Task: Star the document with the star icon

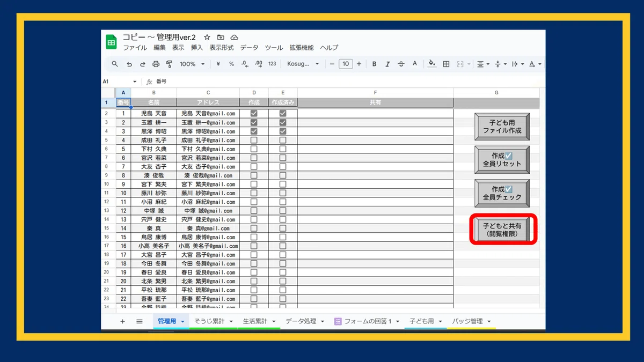Action: 207,38
